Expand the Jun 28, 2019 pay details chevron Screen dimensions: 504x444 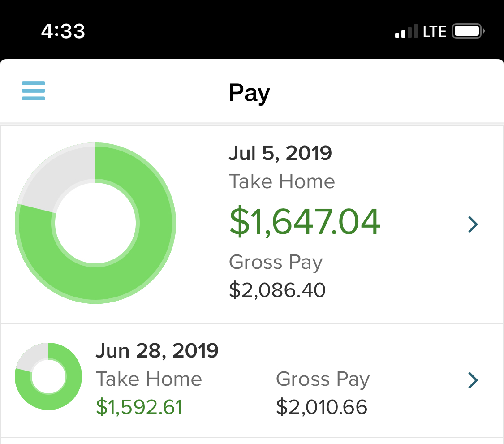pyautogui.click(x=473, y=380)
